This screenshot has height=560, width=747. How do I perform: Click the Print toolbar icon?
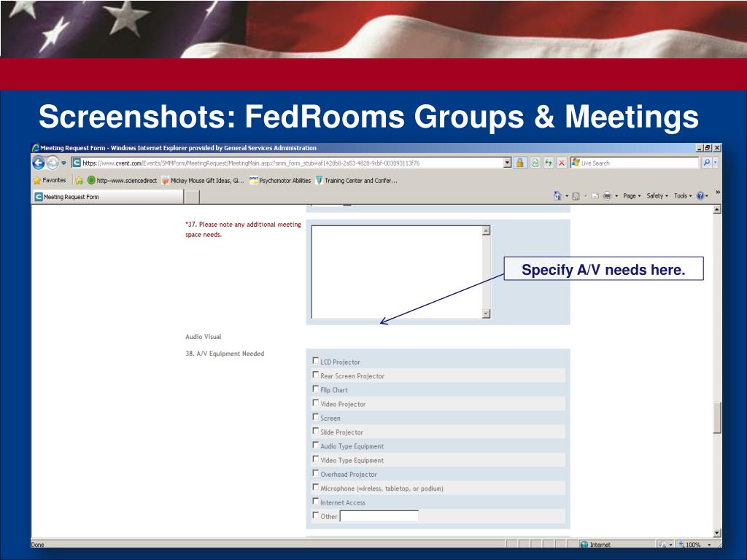607,195
